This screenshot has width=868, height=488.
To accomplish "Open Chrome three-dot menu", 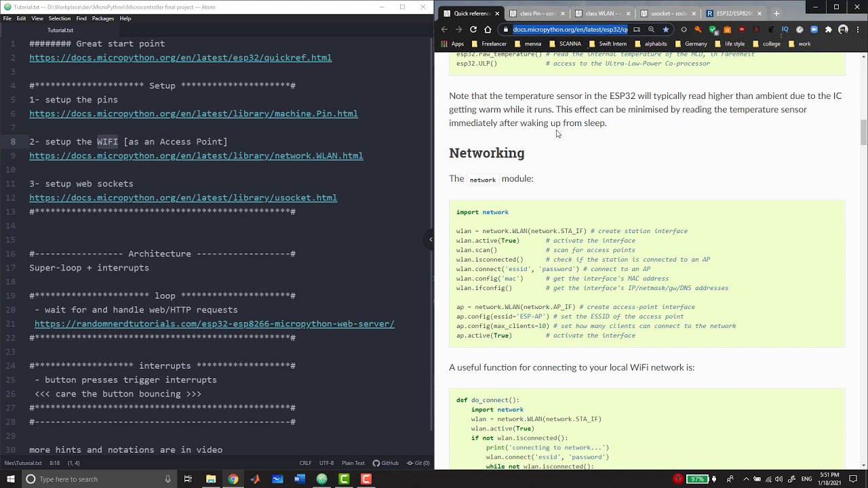I will tap(858, 29).
